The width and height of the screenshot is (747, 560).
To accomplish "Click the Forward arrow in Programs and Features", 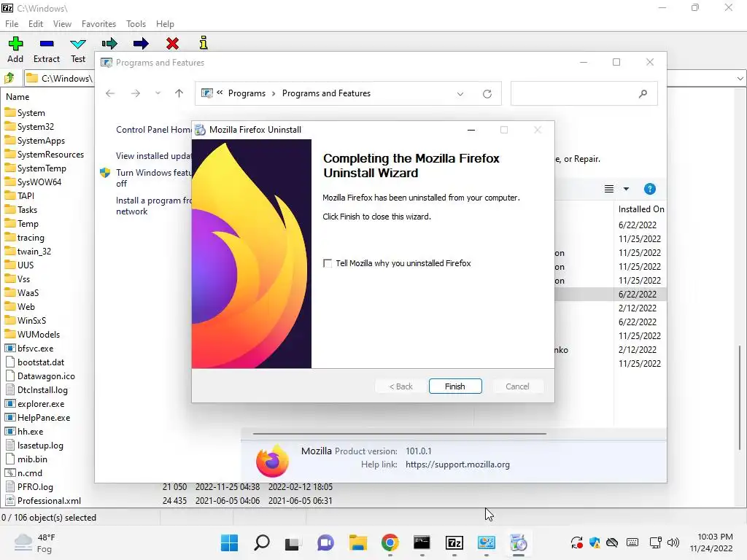I will (x=136, y=93).
